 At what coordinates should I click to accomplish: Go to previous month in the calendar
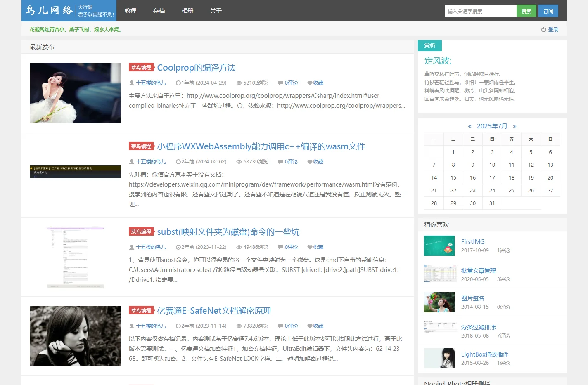(470, 126)
